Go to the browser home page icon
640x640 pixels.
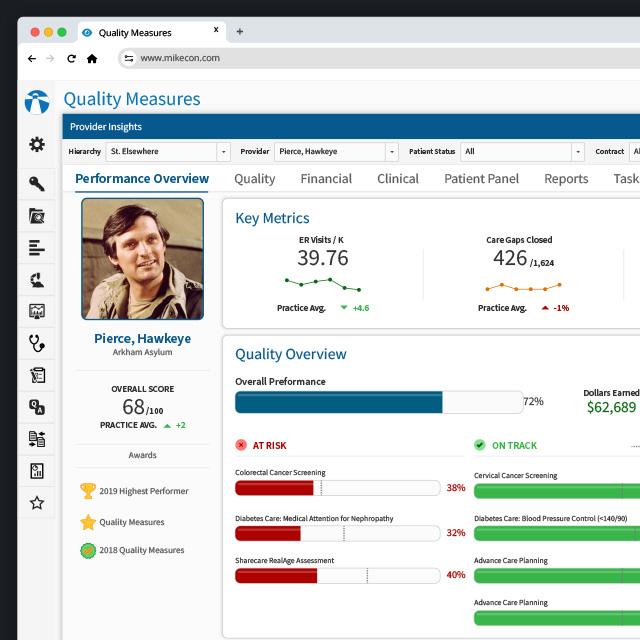(92, 59)
